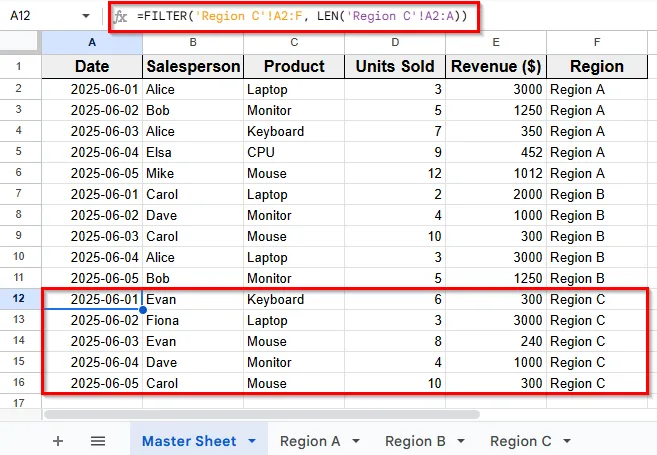Click into the formula bar FILTER formula
Viewport: 657px width, 455px height.
302,16
